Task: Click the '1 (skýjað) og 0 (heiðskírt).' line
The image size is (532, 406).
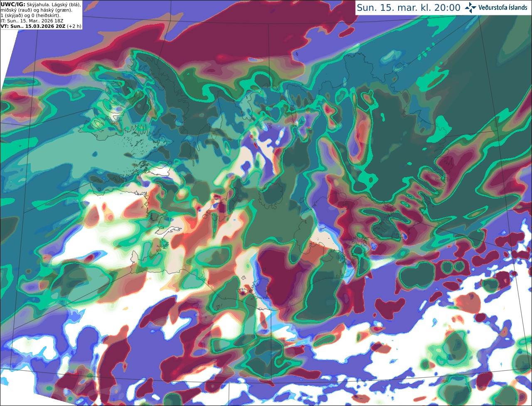Action: 30,15
